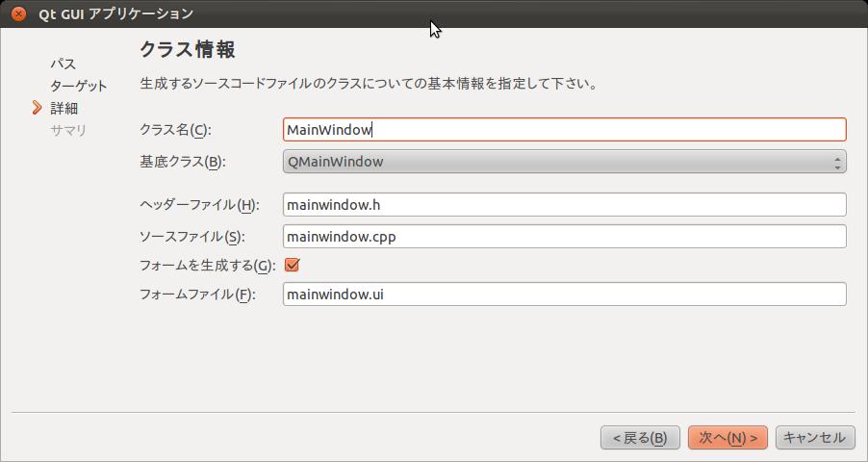This screenshot has height=462, width=868.
Task: Click the up-down arrows on 基底クラス dropdown
Action: point(837,162)
